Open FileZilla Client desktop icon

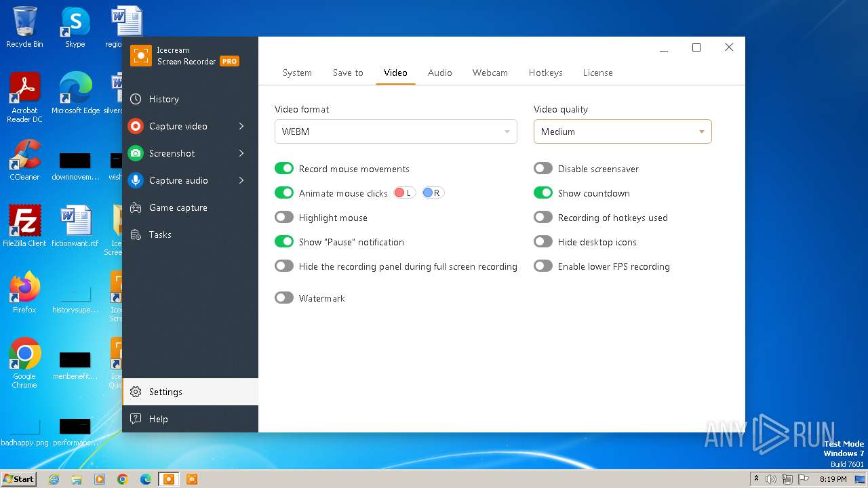tap(24, 226)
